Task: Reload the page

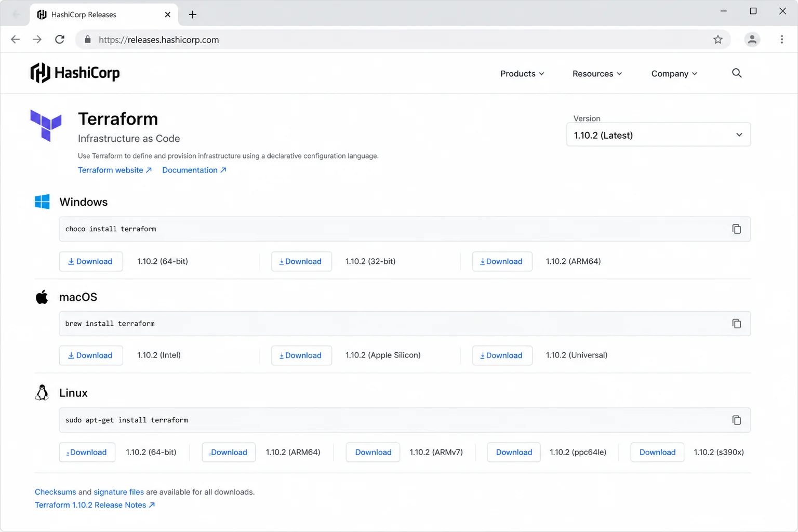Action: click(60, 39)
